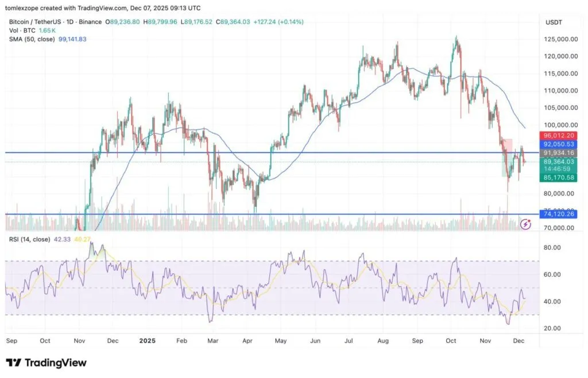
Task: Click the 80.00 level on RSI scale
Action: (552, 248)
